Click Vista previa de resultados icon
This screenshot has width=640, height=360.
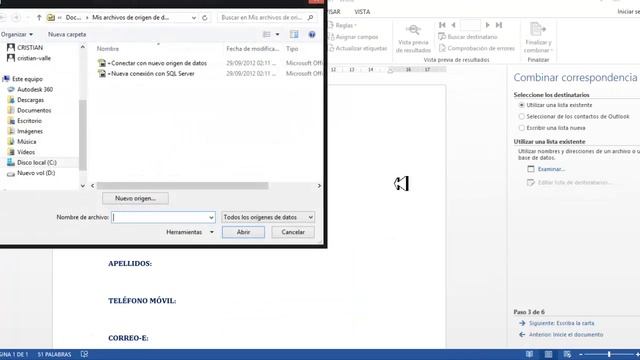pos(413,38)
